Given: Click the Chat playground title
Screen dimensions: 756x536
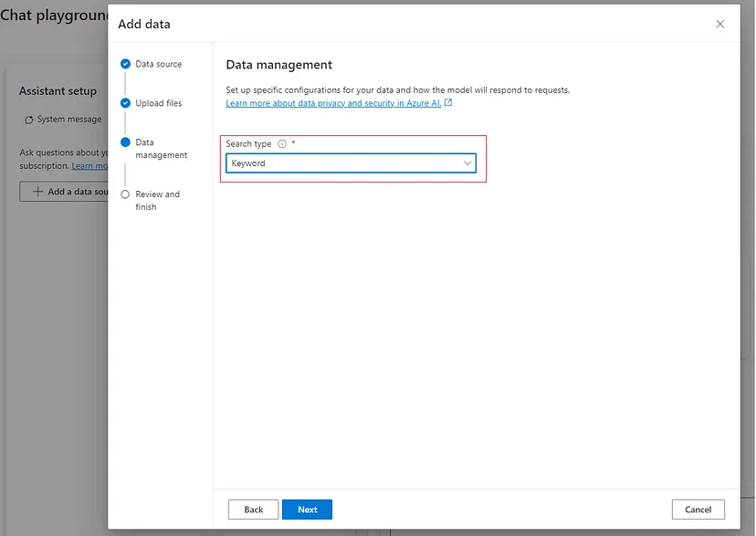Looking at the screenshot, I should click(x=54, y=16).
